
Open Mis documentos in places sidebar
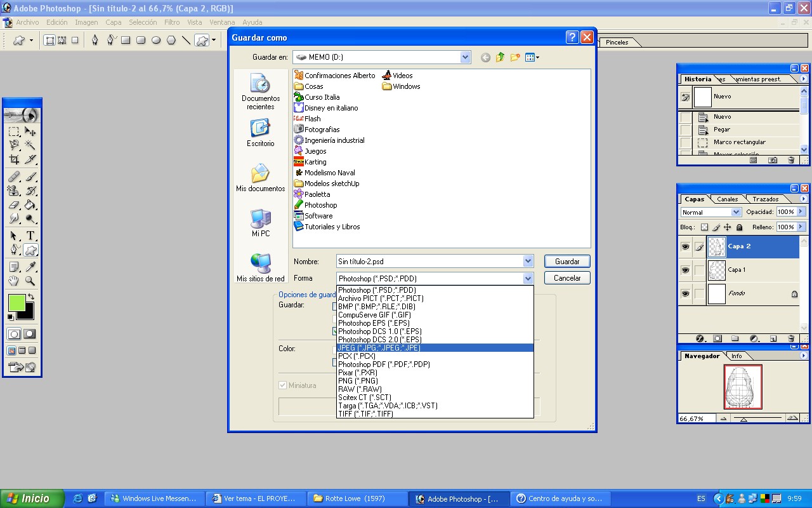(x=261, y=178)
